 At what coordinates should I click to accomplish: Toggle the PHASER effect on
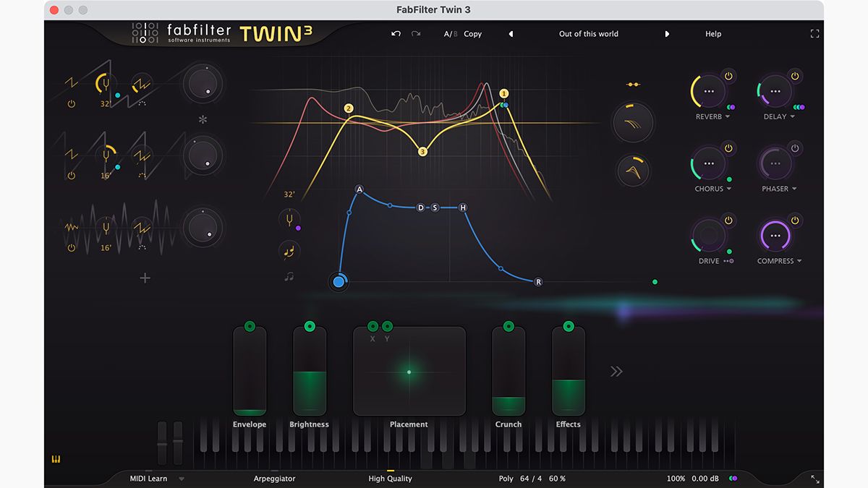[x=794, y=147]
